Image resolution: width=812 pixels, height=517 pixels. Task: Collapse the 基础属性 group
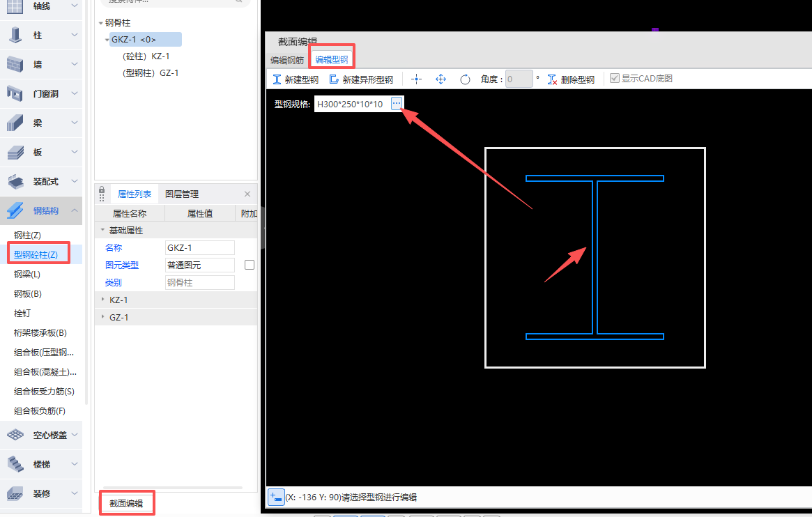(x=102, y=230)
